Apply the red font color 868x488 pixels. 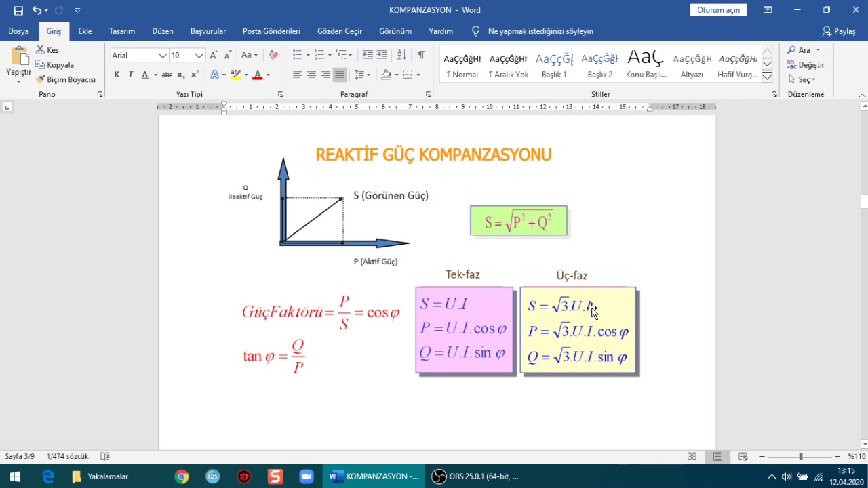pyautogui.click(x=257, y=75)
